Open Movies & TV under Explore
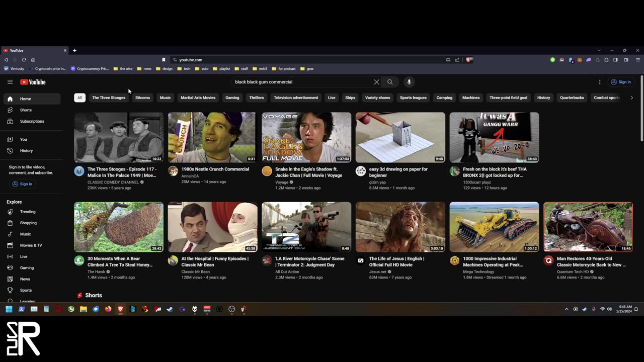 pos(33,245)
